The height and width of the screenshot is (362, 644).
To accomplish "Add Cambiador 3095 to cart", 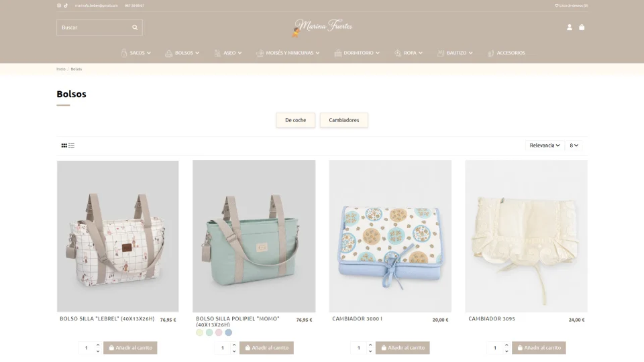I will pos(539,348).
